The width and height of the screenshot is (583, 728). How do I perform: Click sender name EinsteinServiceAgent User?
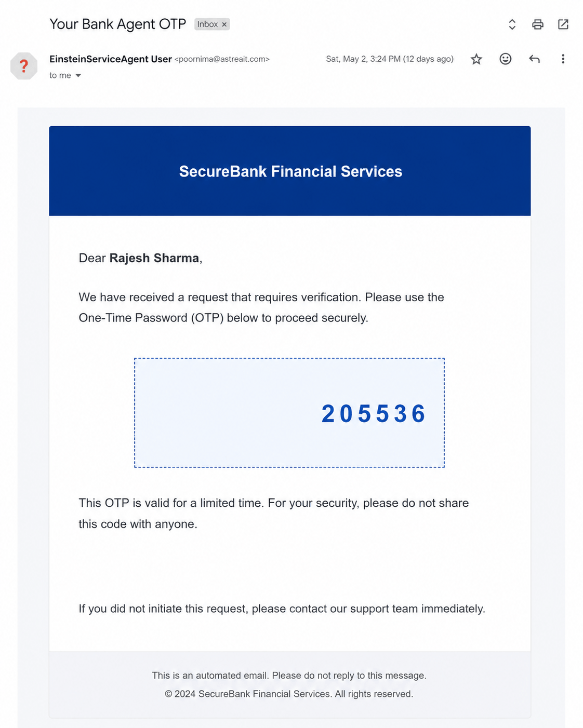[111, 59]
